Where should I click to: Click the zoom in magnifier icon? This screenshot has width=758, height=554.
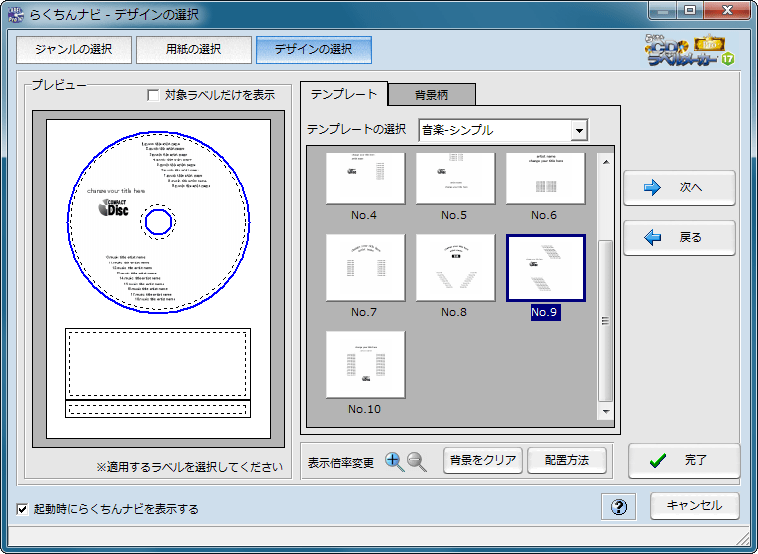394,462
